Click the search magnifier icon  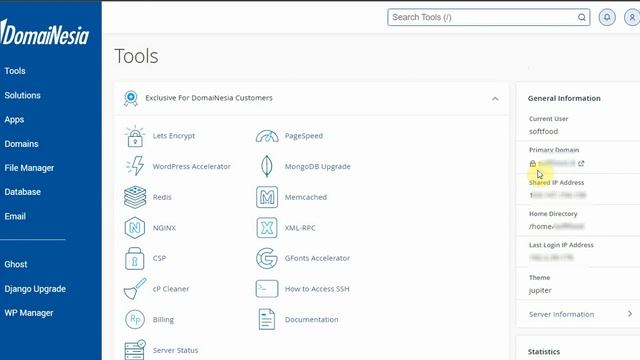(582, 18)
